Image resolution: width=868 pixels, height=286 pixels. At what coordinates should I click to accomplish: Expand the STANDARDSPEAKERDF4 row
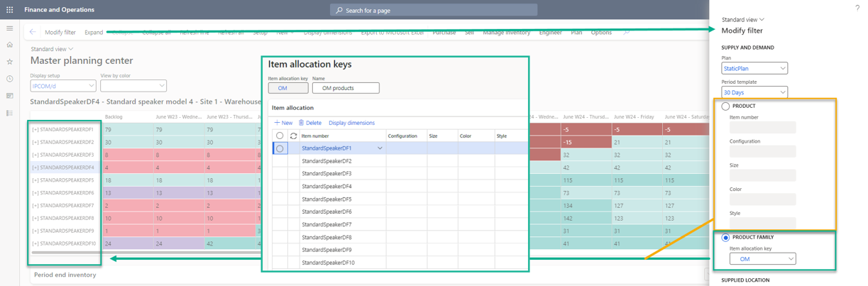tap(35, 167)
